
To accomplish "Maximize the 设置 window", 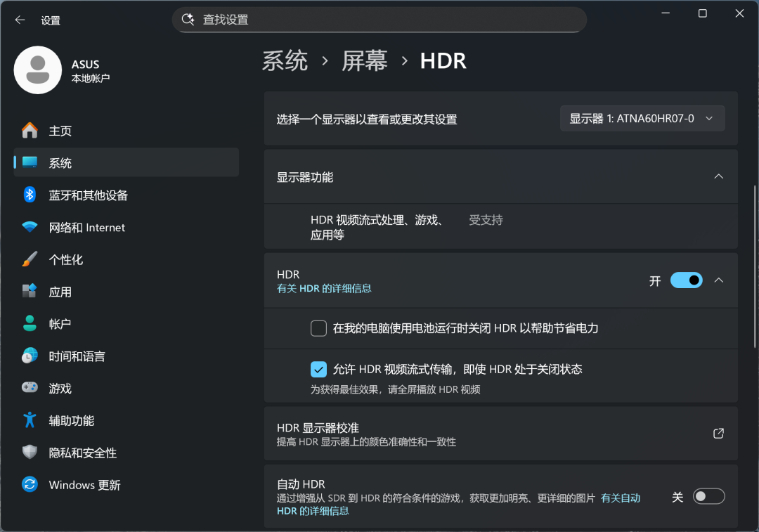I will pos(702,13).
